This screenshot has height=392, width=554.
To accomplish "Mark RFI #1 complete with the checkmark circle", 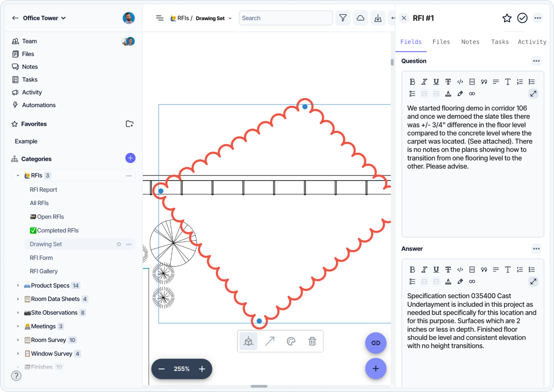I will (522, 18).
